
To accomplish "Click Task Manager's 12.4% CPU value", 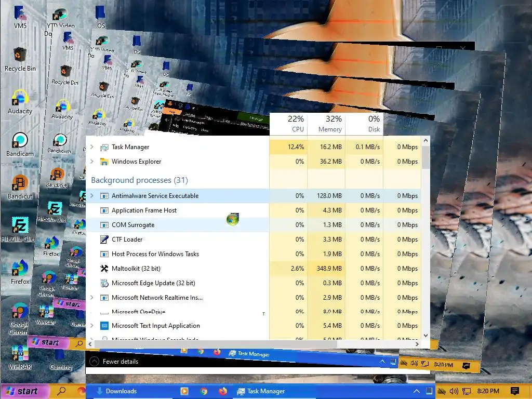I will pyautogui.click(x=296, y=147).
